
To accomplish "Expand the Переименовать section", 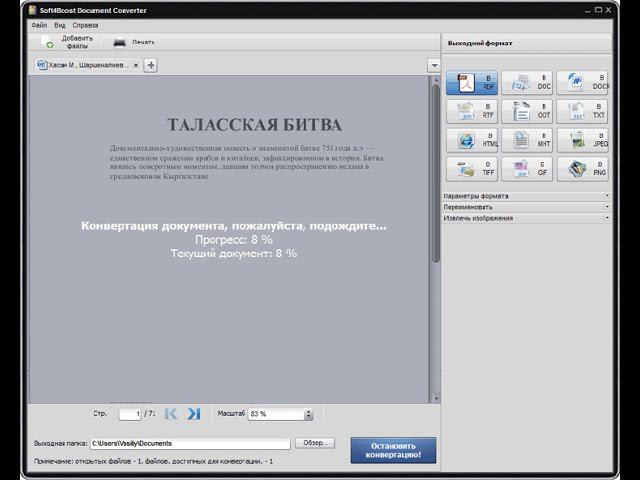I will coord(527,207).
